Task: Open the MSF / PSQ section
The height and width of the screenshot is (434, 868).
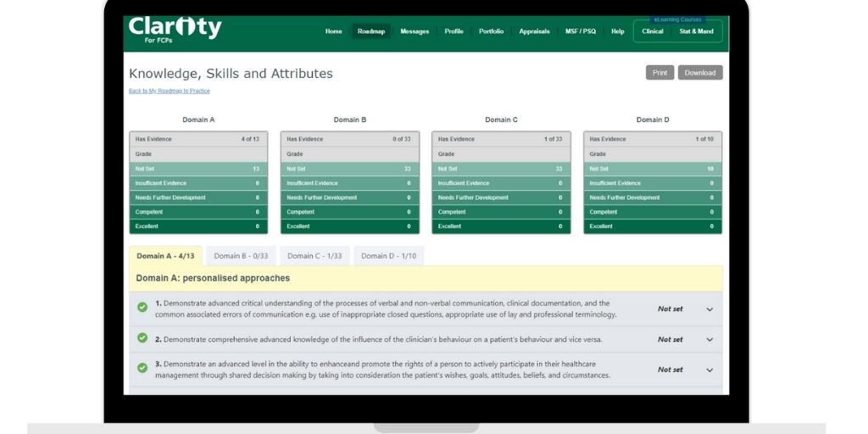Action: pos(581,31)
